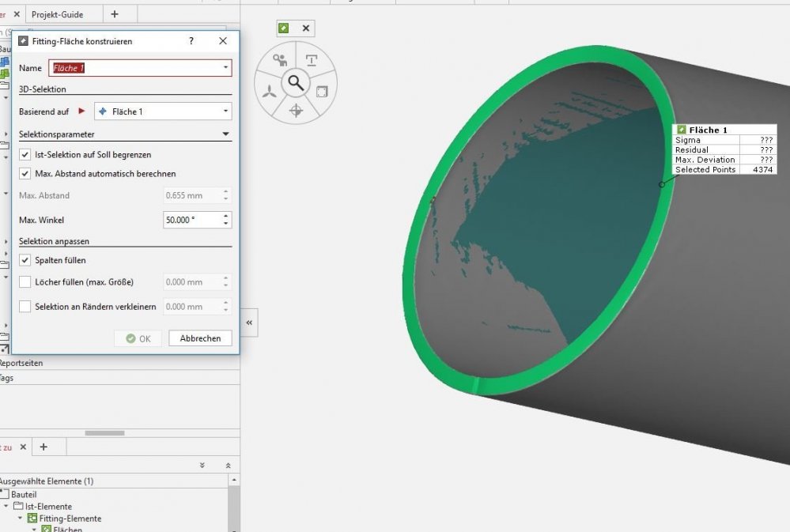Image resolution: width=790 pixels, height=532 pixels.
Task: Select the text label icon in radial menu
Action: pos(312,60)
